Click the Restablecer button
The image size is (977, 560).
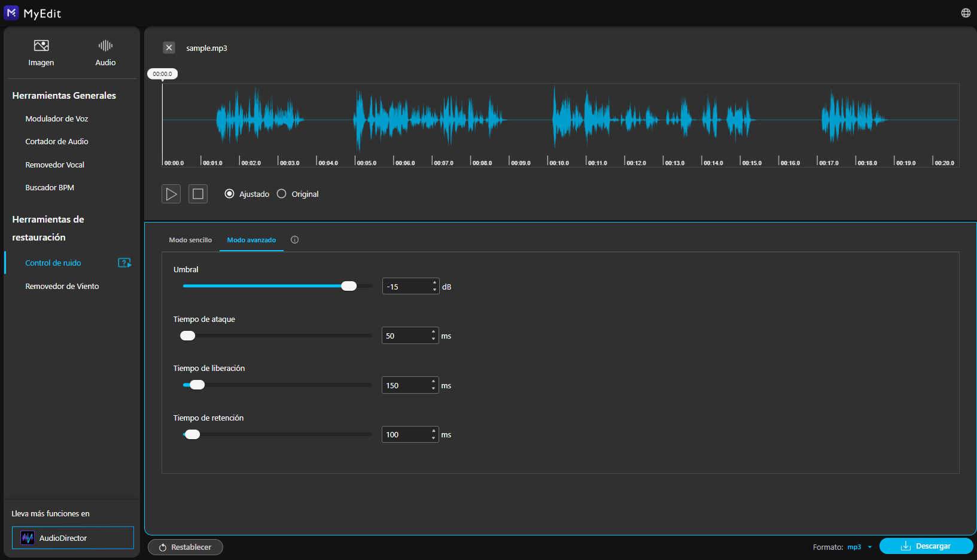(185, 547)
